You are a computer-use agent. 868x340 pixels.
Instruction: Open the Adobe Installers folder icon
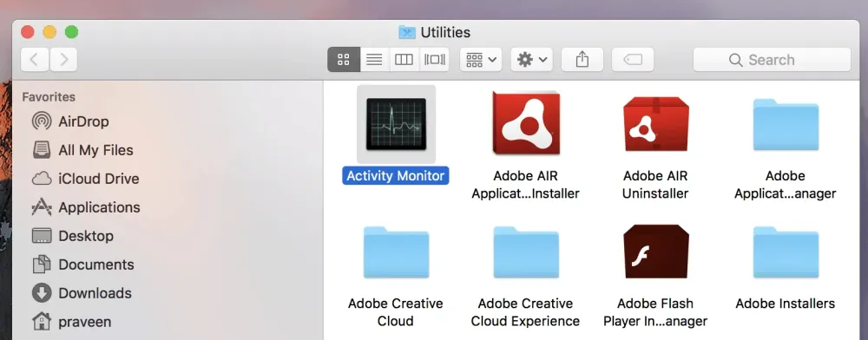[x=786, y=252]
